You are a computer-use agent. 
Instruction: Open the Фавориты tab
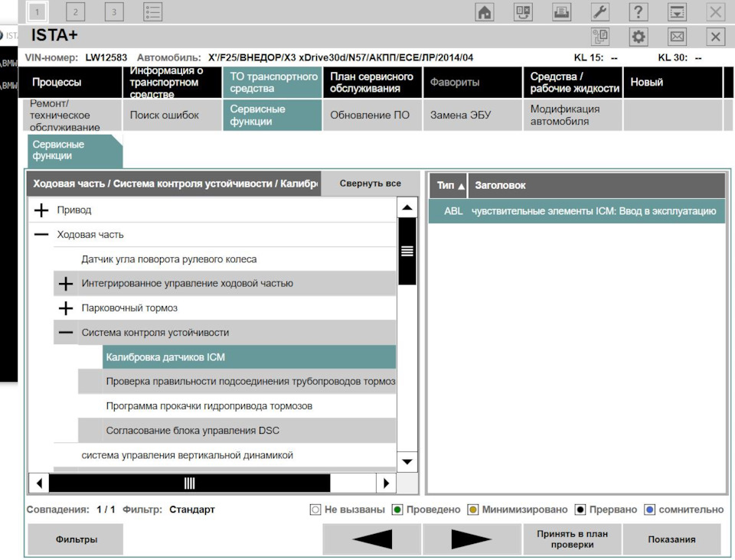pyautogui.click(x=472, y=83)
